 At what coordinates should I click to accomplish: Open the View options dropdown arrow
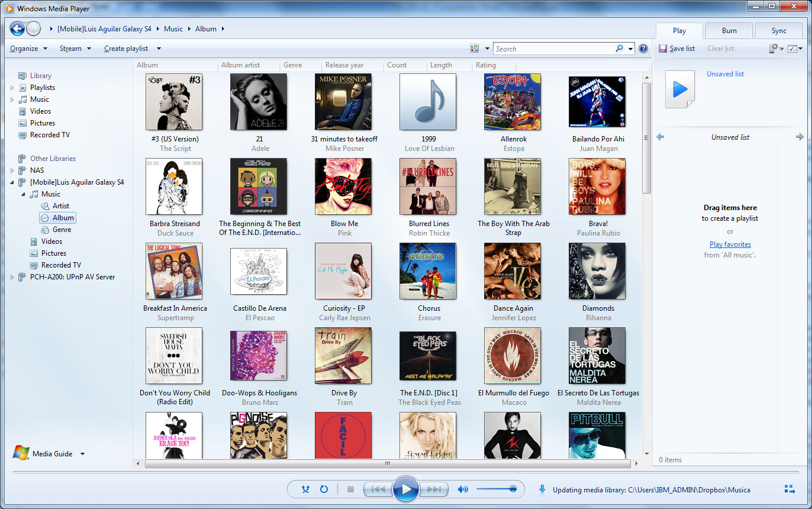488,49
